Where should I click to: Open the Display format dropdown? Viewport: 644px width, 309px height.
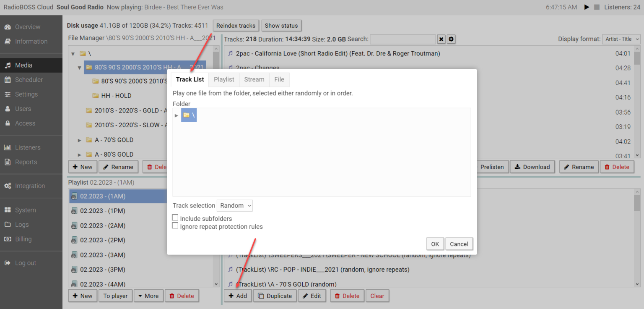tap(621, 39)
